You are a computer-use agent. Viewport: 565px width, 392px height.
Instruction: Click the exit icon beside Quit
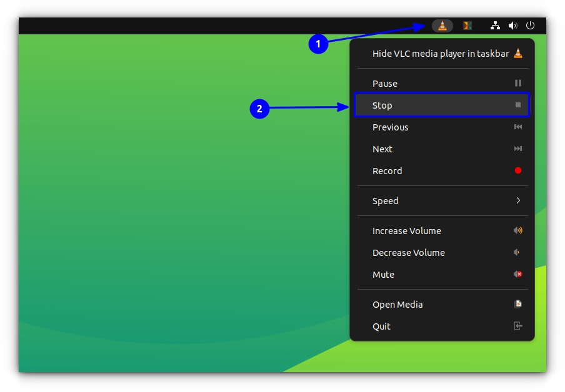coord(517,325)
